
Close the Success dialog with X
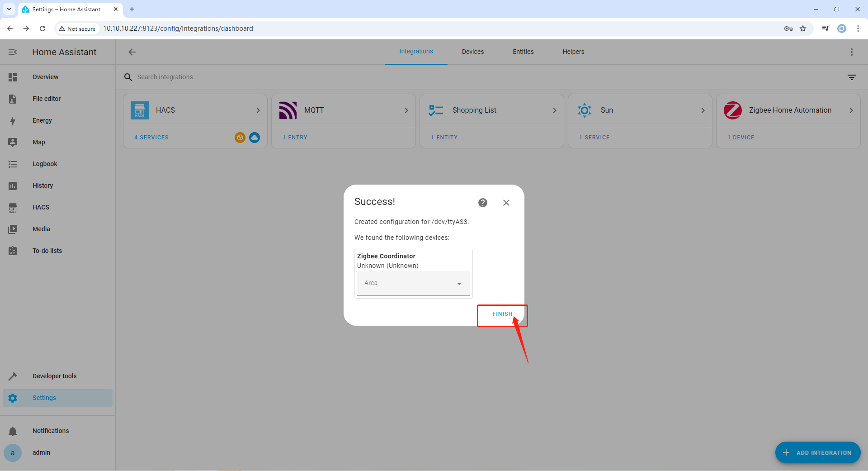(506, 203)
